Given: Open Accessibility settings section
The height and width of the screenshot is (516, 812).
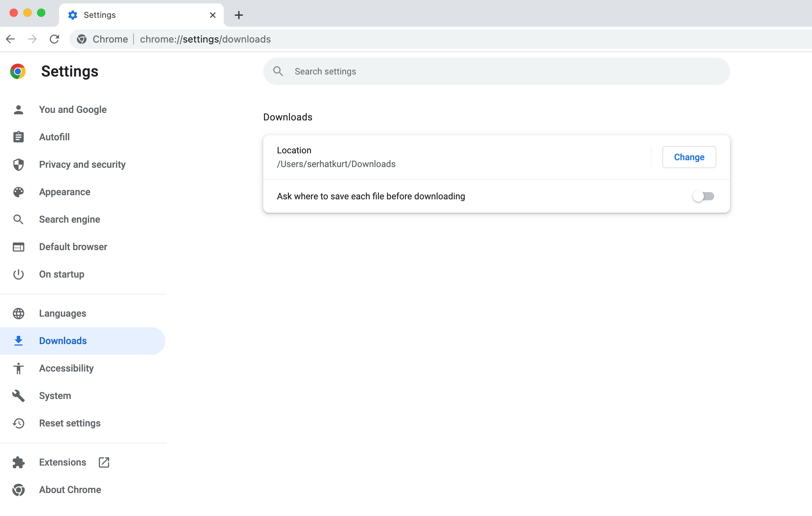Looking at the screenshot, I should tap(66, 368).
